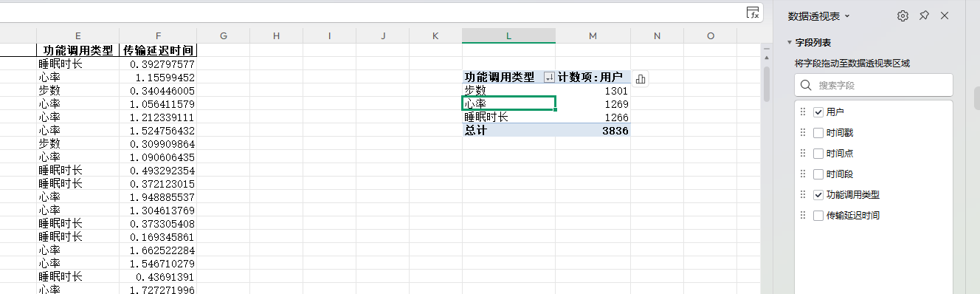This screenshot has height=294, width=980.
Task: Grab drag handle of 时间戳 field
Action: (x=803, y=133)
